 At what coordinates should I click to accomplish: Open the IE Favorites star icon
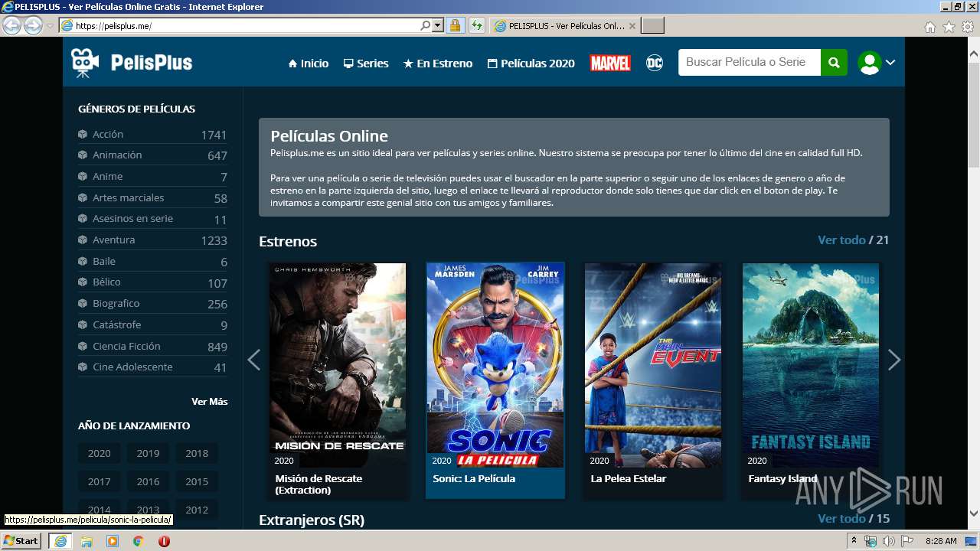(949, 27)
